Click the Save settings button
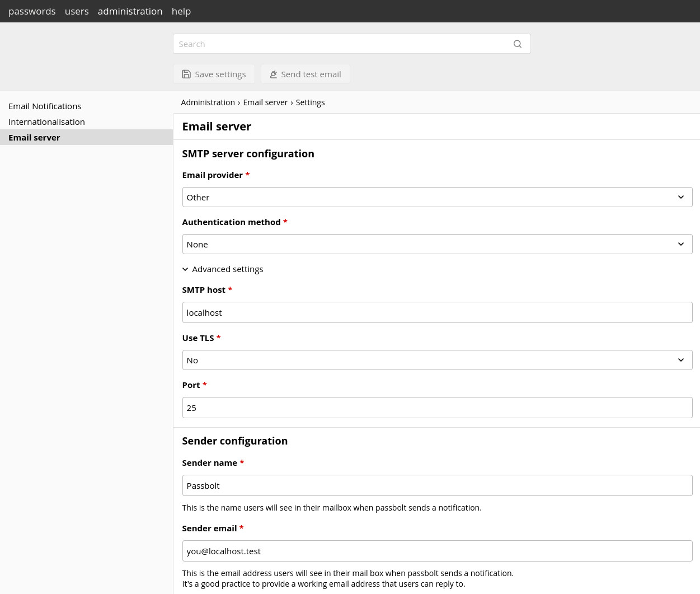The width and height of the screenshot is (700, 594). [214, 74]
